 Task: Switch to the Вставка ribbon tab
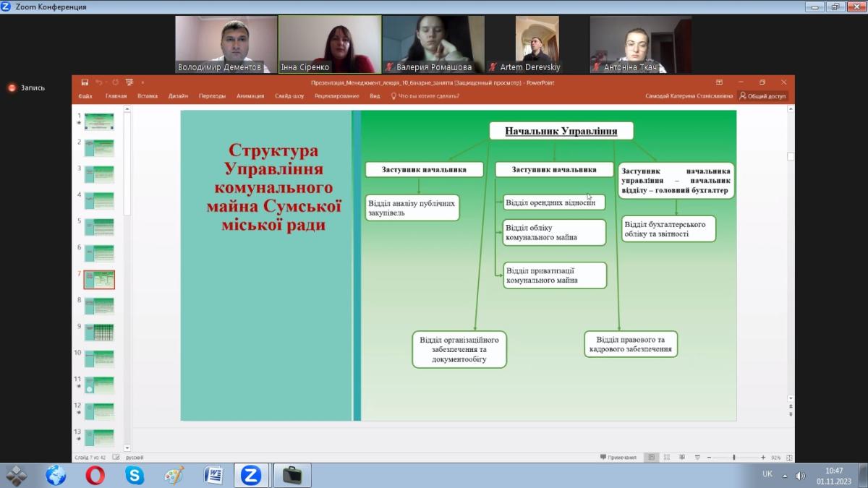pos(148,95)
